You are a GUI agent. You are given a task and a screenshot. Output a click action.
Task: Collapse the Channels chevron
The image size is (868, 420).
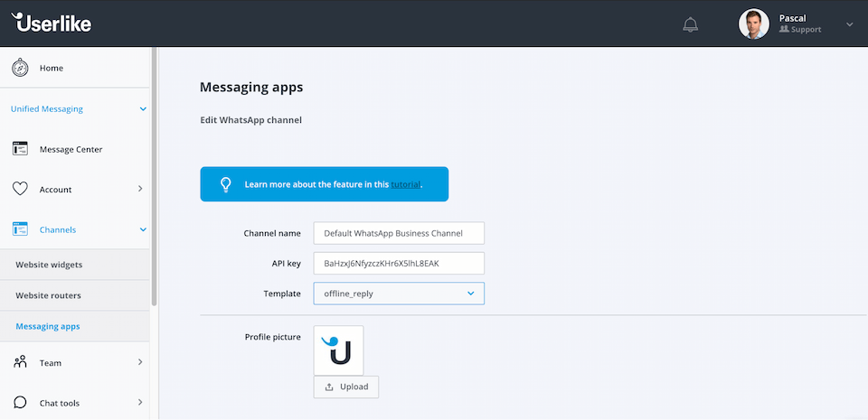(x=143, y=229)
